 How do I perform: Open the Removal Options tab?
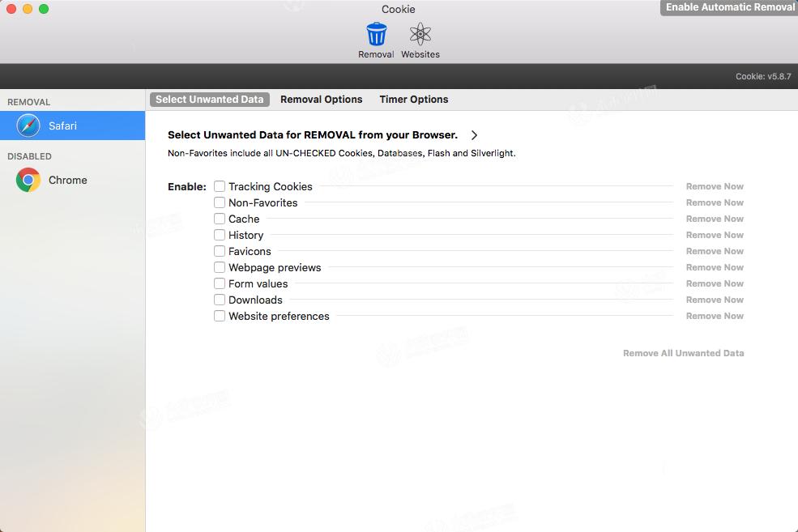pos(321,100)
